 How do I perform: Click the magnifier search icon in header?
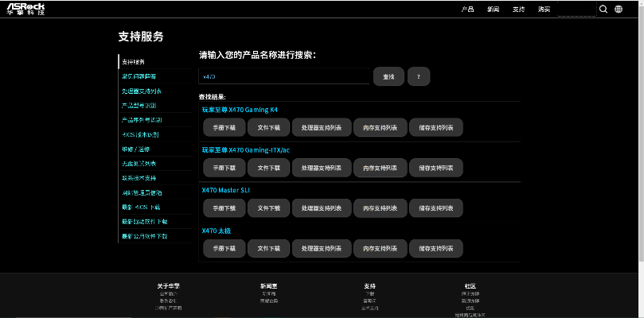[x=603, y=10]
